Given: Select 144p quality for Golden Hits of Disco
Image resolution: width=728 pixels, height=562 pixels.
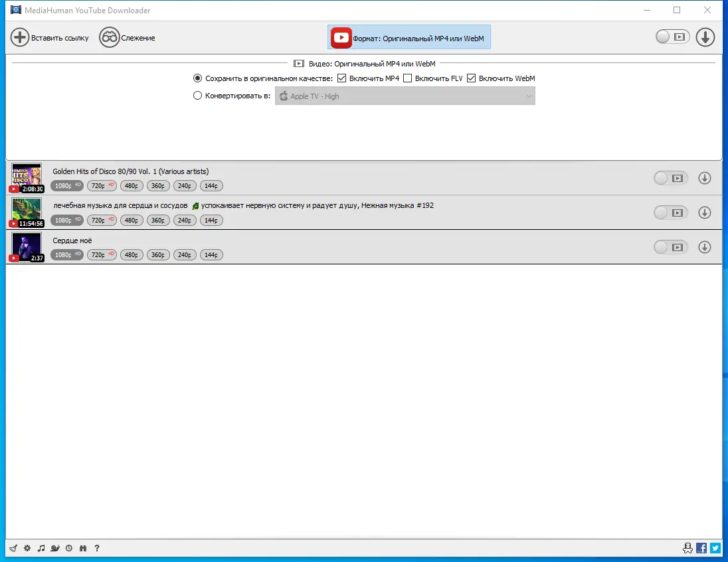Looking at the screenshot, I should coord(211,186).
